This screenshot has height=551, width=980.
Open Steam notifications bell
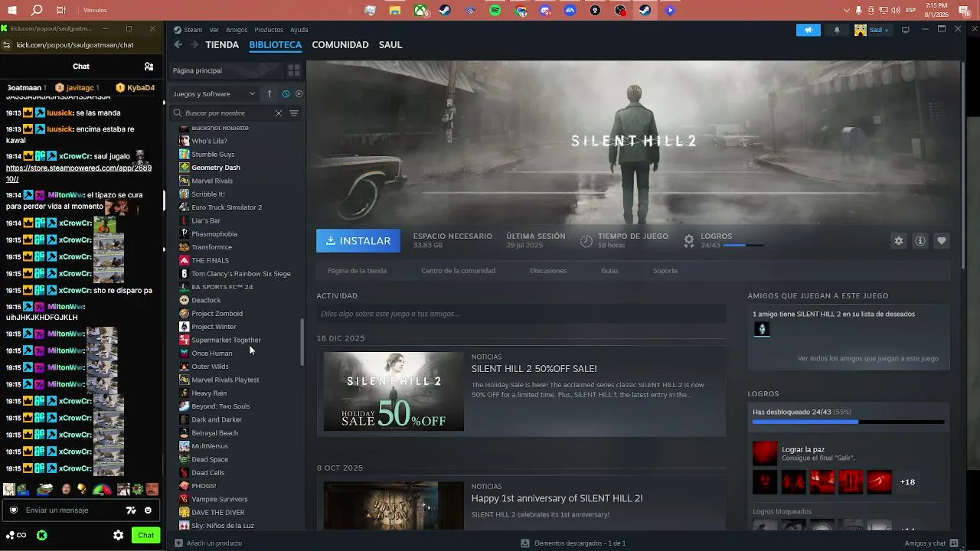click(x=837, y=30)
